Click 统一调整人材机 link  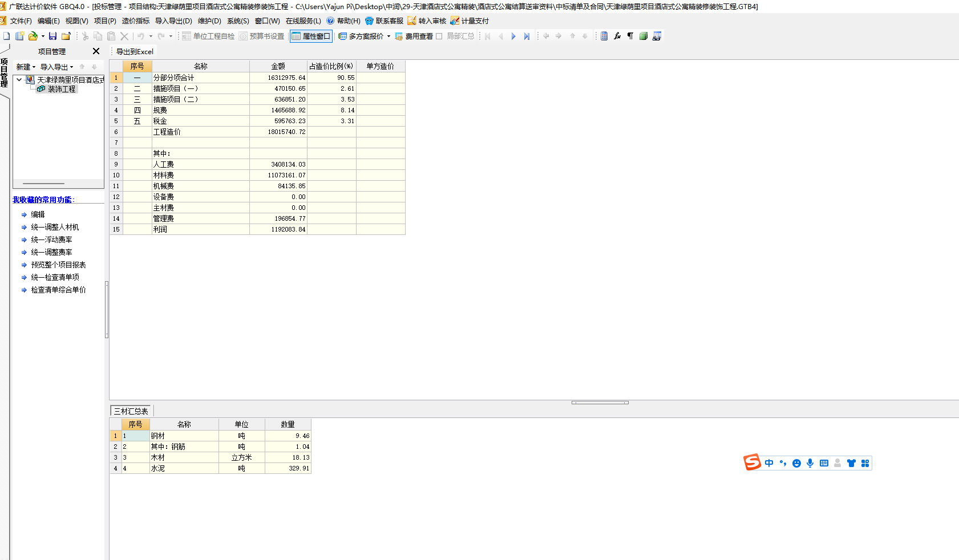[x=55, y=227]
